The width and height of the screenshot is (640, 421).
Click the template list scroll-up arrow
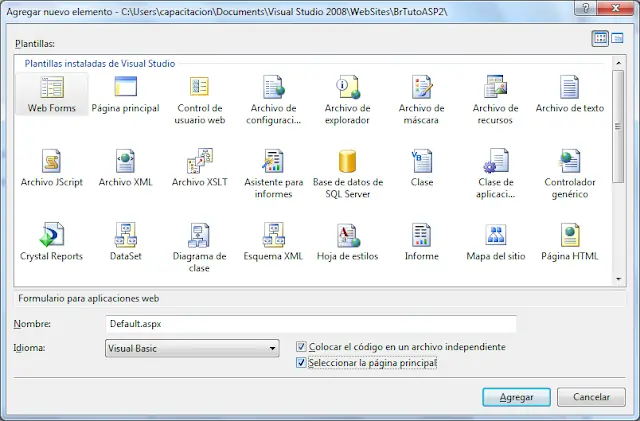tap(618, 63)
